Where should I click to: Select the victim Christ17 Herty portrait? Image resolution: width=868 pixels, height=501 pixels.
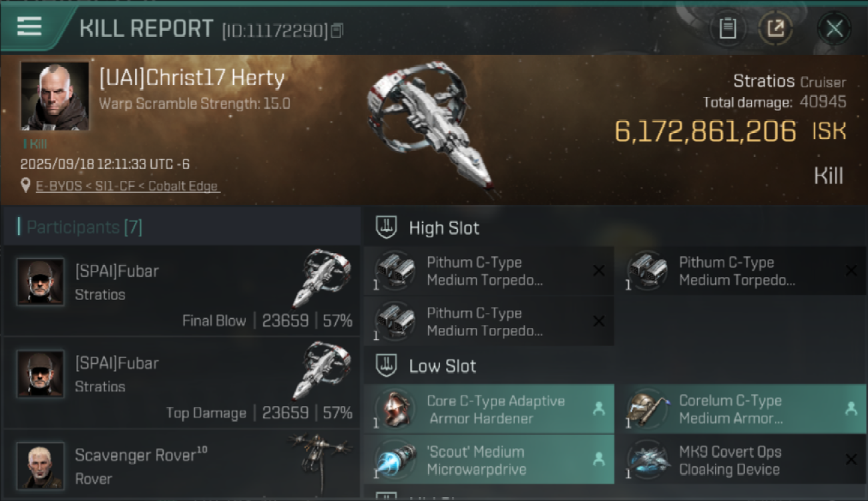click(55, 96)
